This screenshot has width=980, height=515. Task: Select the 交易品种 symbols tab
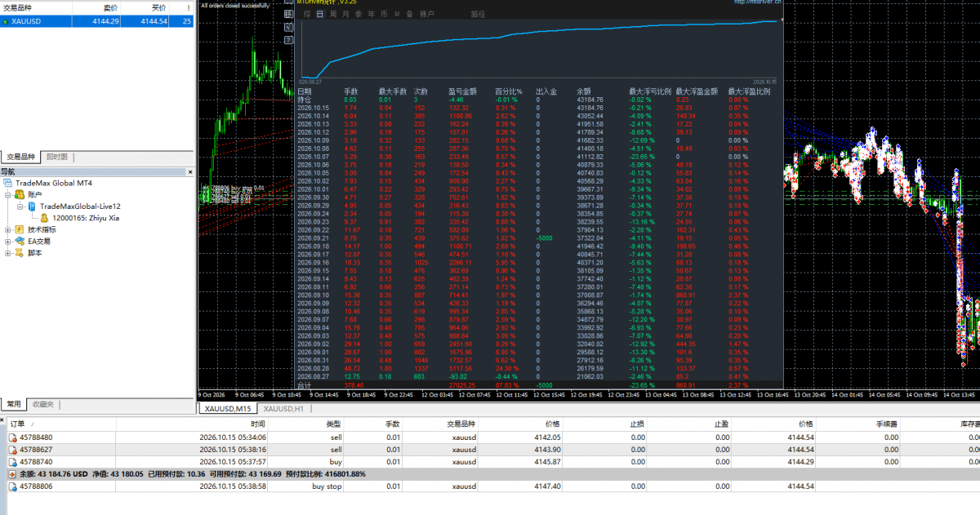pyautogui.click(x=21, y=157)
